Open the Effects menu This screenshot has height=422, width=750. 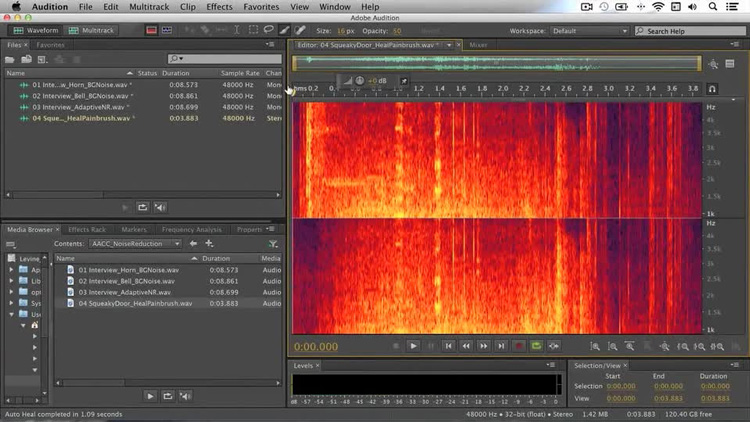219,7
